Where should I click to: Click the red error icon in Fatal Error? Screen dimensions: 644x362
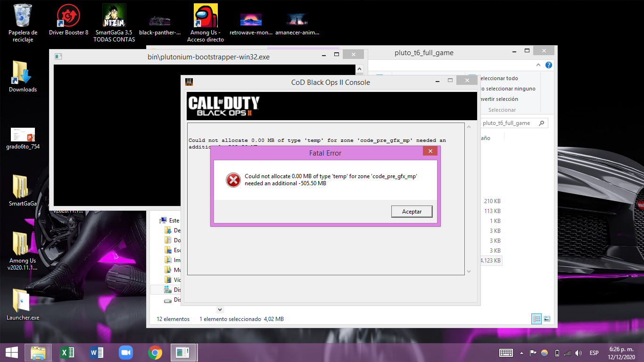point(233,180)
